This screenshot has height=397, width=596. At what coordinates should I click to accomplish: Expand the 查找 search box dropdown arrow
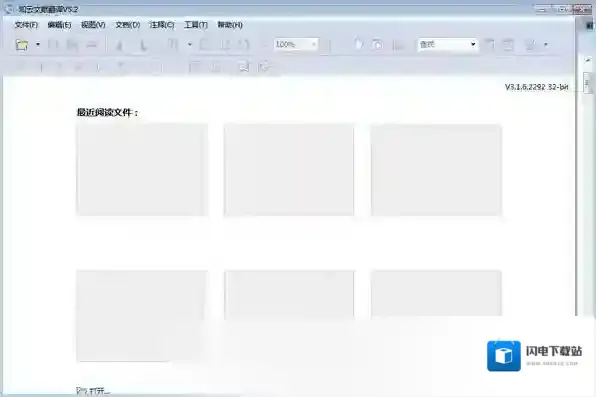(473, 44)
